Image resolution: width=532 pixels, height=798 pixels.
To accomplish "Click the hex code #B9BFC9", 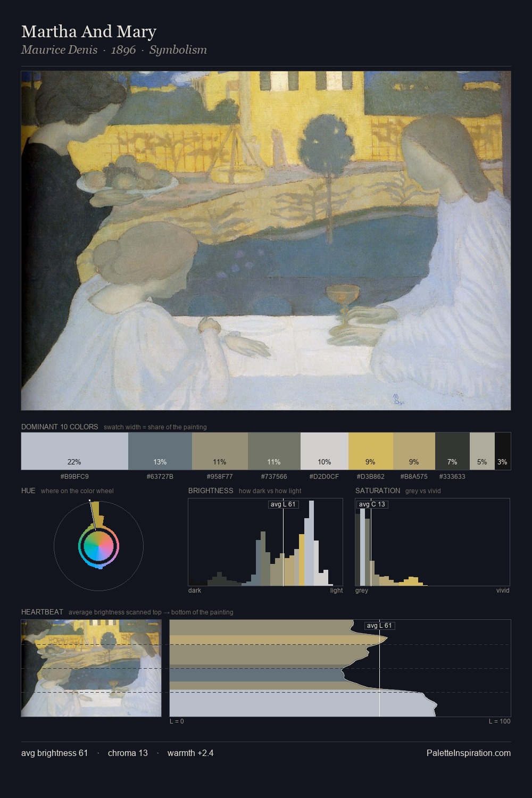I will [74, 477].
